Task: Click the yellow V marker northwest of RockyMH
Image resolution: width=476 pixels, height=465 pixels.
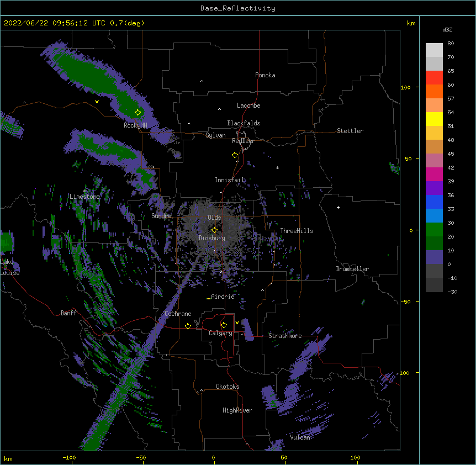Action: click(x=97, y=102)
